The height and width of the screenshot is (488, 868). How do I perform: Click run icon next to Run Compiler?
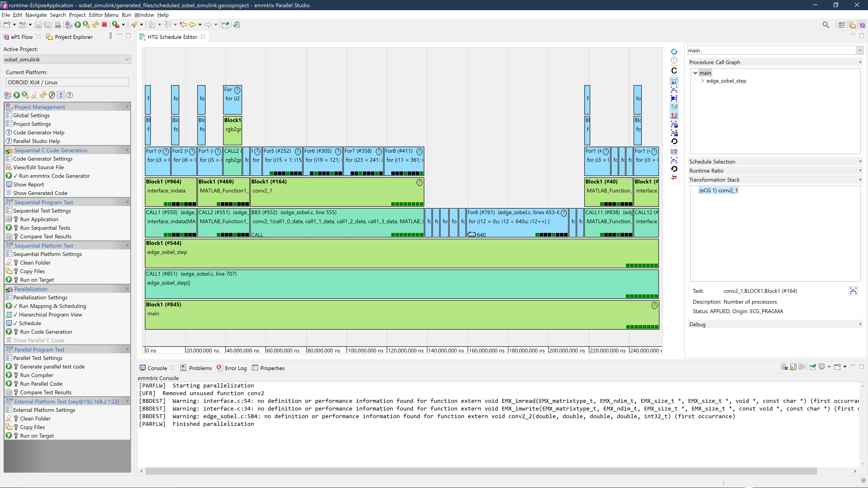point(9,375)
